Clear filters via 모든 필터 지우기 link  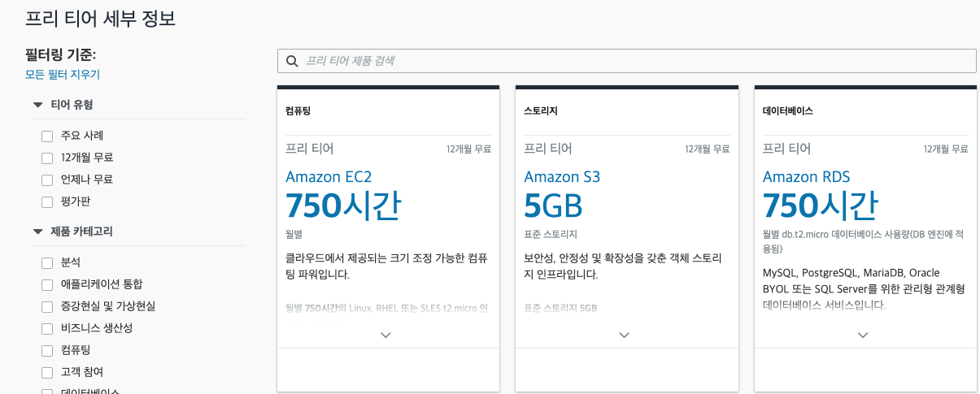coord(63,75)
